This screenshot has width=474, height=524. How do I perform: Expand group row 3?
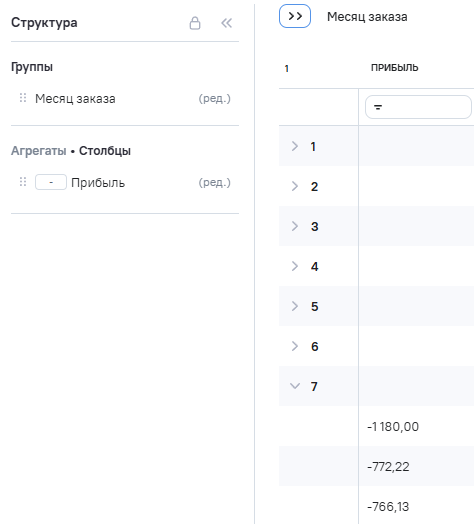(294, 226)
